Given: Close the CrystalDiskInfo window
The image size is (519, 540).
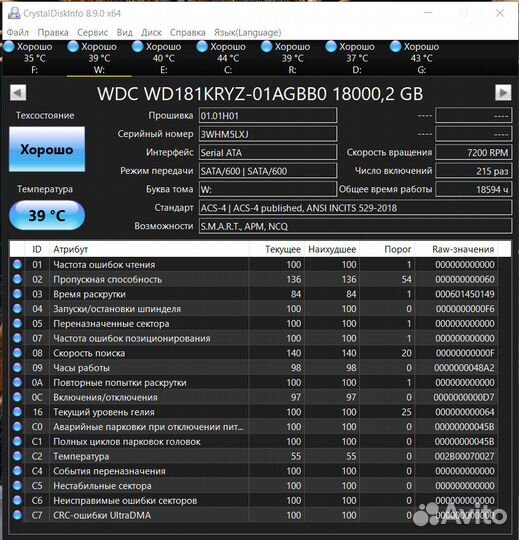Looking at the screenshot, I should pyautogui.click(x=500, y=13).
